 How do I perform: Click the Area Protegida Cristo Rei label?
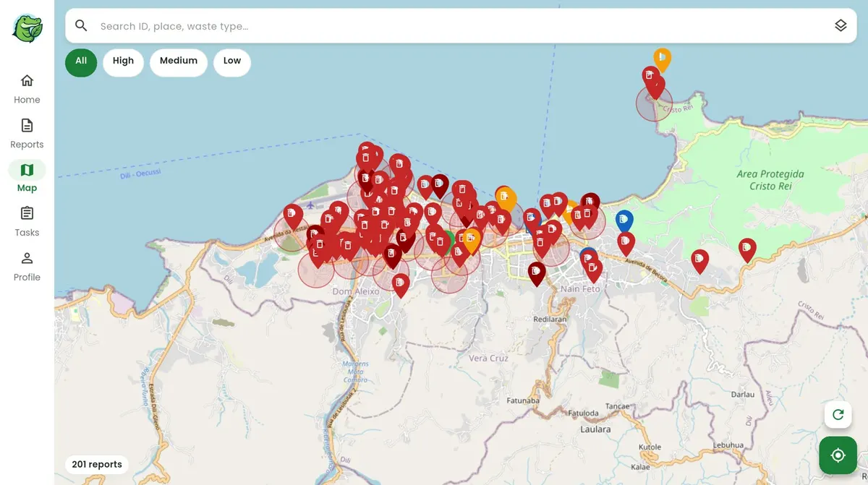click(x=770, y=180)
